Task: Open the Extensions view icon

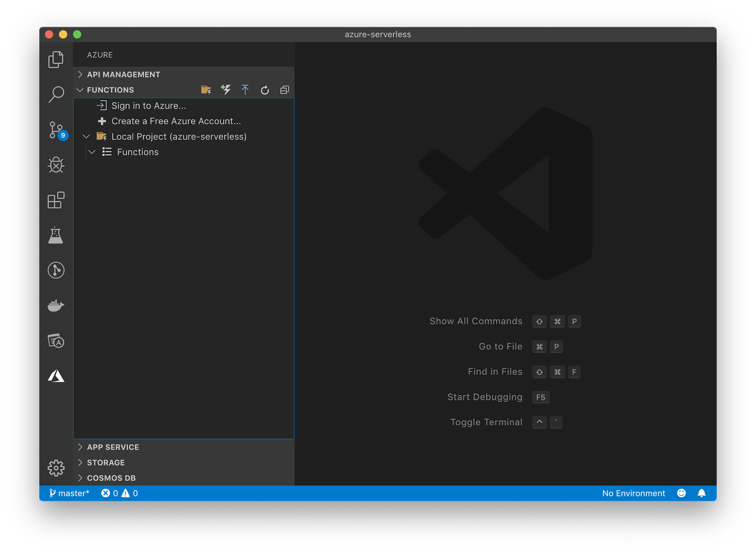Action: 56,200
